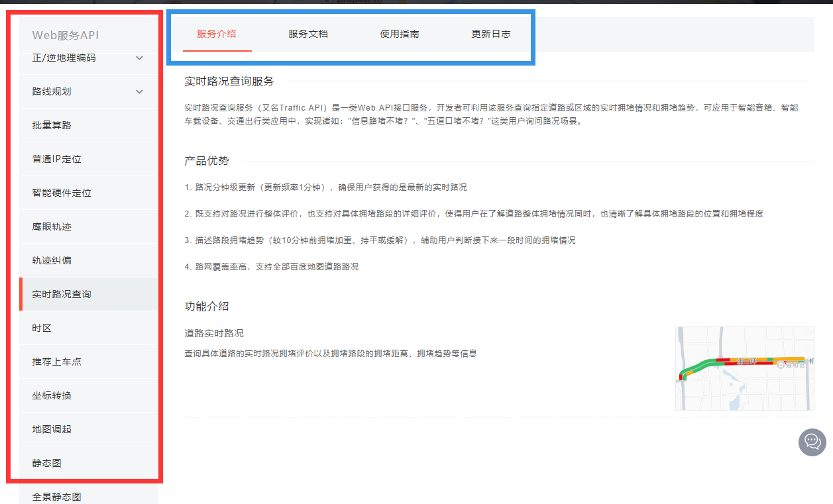The height and width of the screenshot is (504, 833).
Task: Expand the 正/逆地理编码 section chevron
Action: (139, 58)
